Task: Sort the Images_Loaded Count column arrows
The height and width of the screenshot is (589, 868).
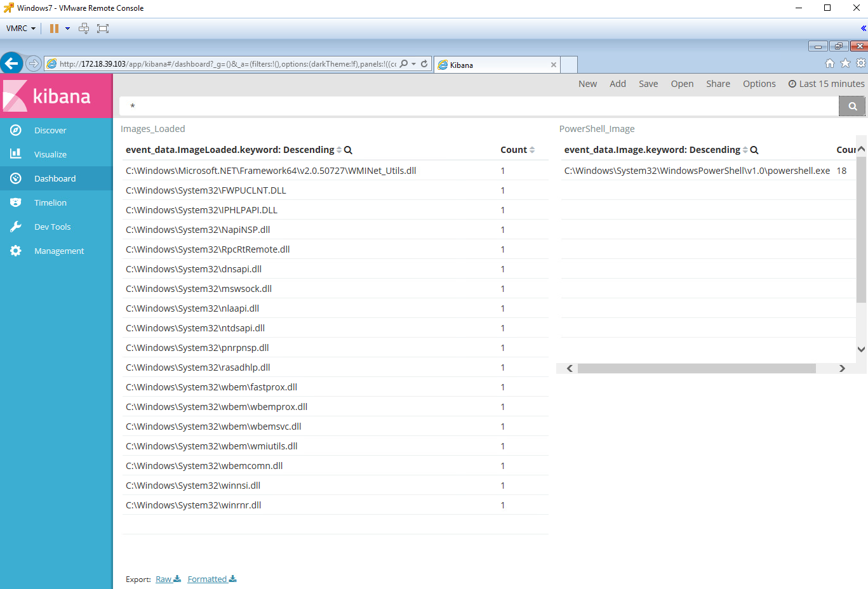Action: point(532,150)
